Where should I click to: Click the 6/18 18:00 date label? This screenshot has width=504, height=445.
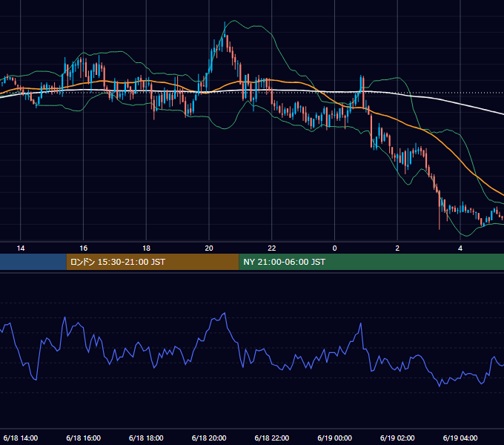(x=146, y=438)
